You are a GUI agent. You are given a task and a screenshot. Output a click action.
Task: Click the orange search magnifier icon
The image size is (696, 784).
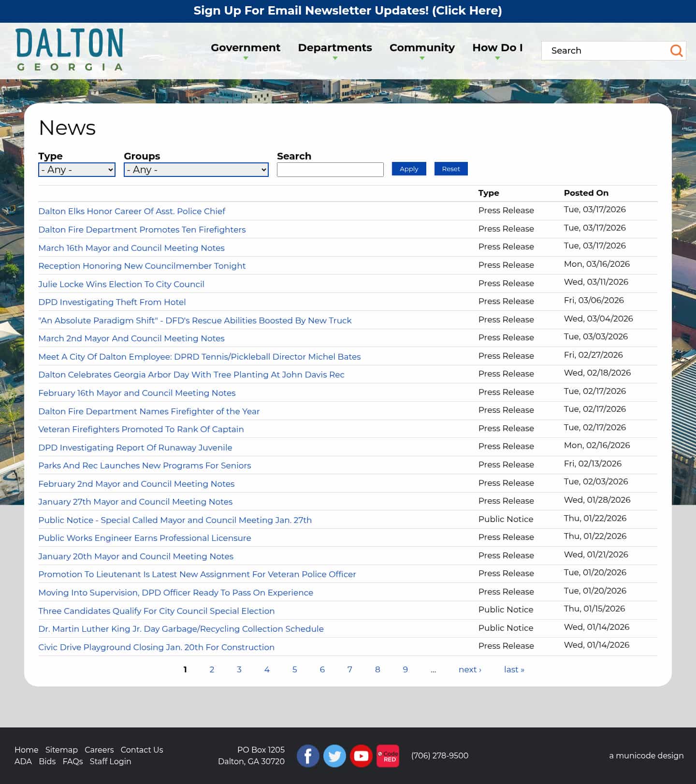pyautogui.click(x=676, y=50)
